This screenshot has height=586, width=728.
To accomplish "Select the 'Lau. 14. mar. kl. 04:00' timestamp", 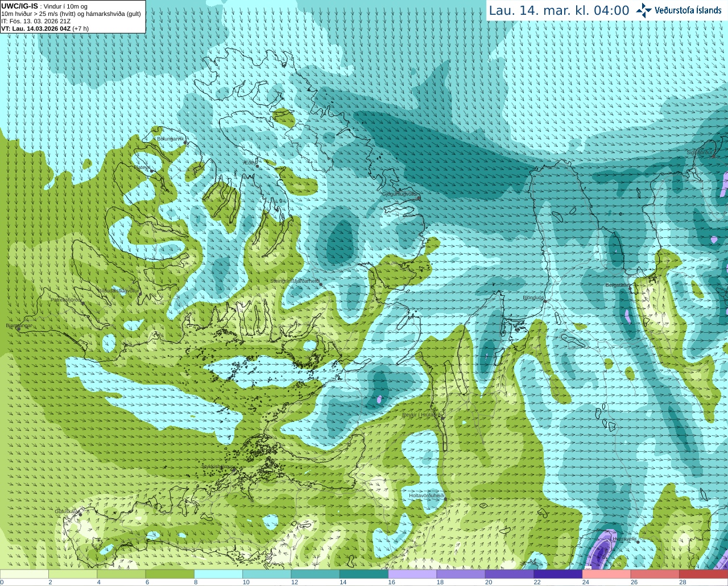I will pyautogui.click(x=559, y=10).
